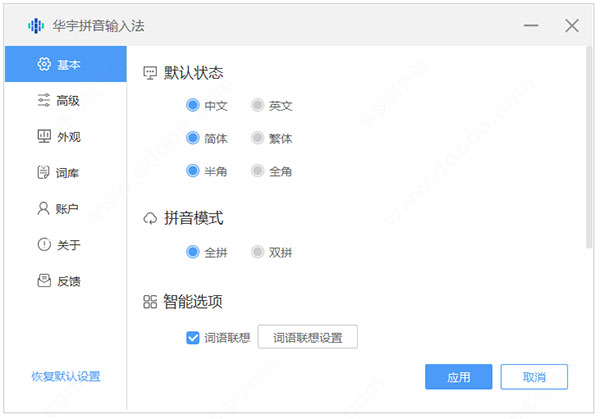
Task: Switch to 双拼 pinyin mode
Action: tap(258, 252)
